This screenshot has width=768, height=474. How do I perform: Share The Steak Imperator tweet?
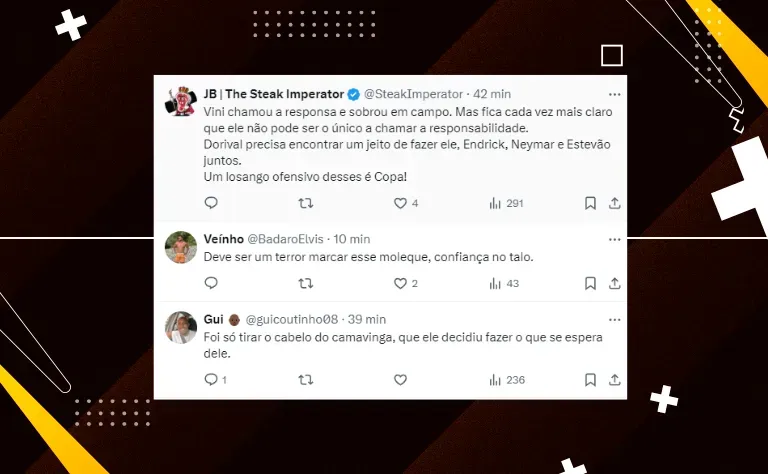[615, 203]
